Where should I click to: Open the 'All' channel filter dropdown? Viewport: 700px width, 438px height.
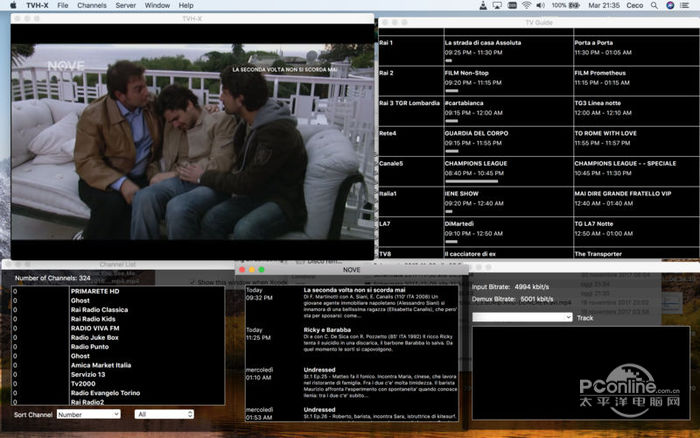pyautogui.click(x=164, y=414)
